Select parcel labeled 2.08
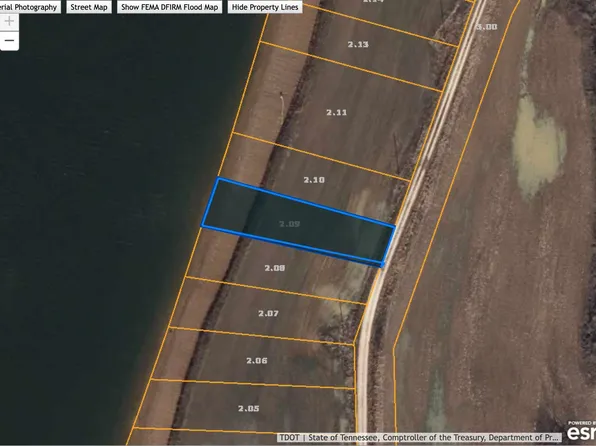Image resolution: width=596 pixels, height=446 pixels. click(x=275, y=268)
